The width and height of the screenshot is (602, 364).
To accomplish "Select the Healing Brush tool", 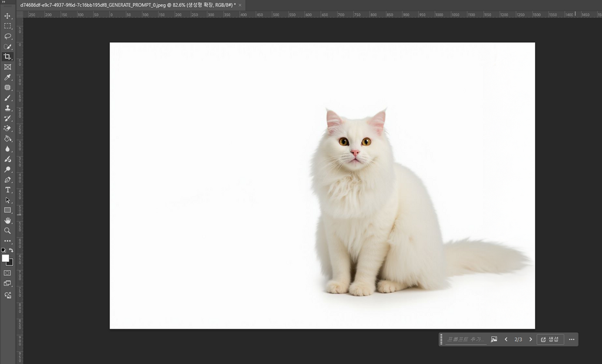I will (7, 88).
